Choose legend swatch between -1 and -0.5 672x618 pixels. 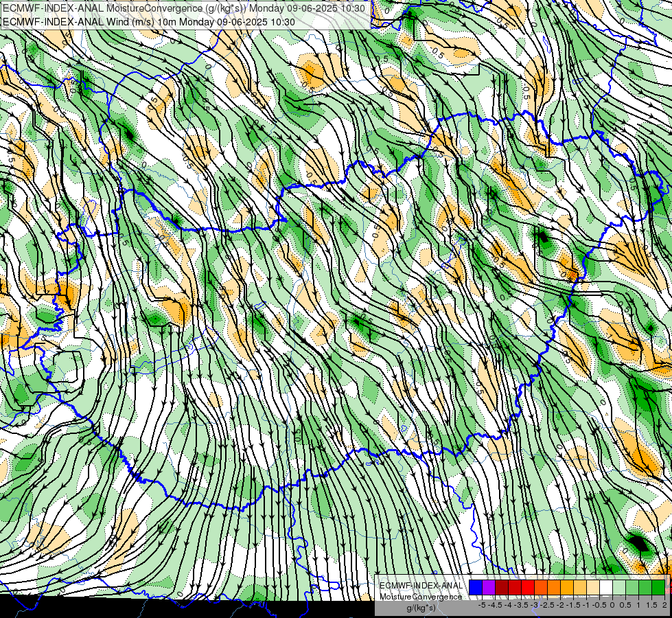pyautogui.click(x=593, y=588)
